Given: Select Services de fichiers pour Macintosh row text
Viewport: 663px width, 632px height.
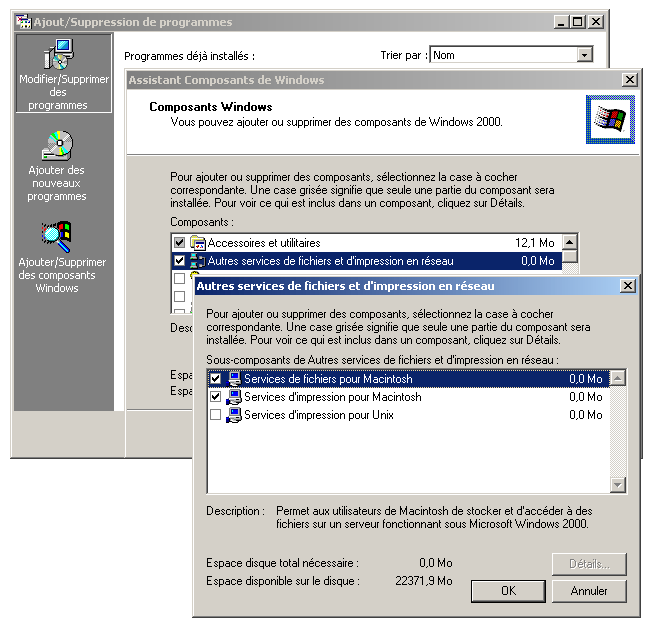Looking at the screenshot, I should [328, 379].
